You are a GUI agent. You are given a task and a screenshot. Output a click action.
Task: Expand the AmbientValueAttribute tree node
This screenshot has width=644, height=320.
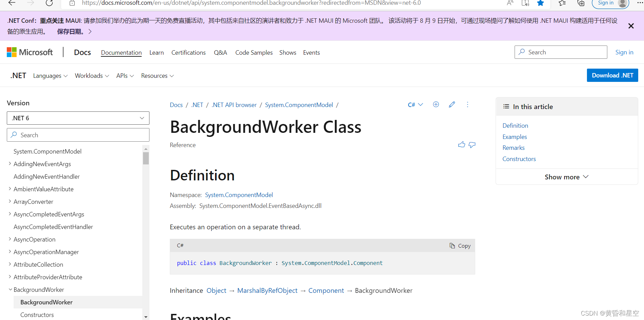click(10, 189)
